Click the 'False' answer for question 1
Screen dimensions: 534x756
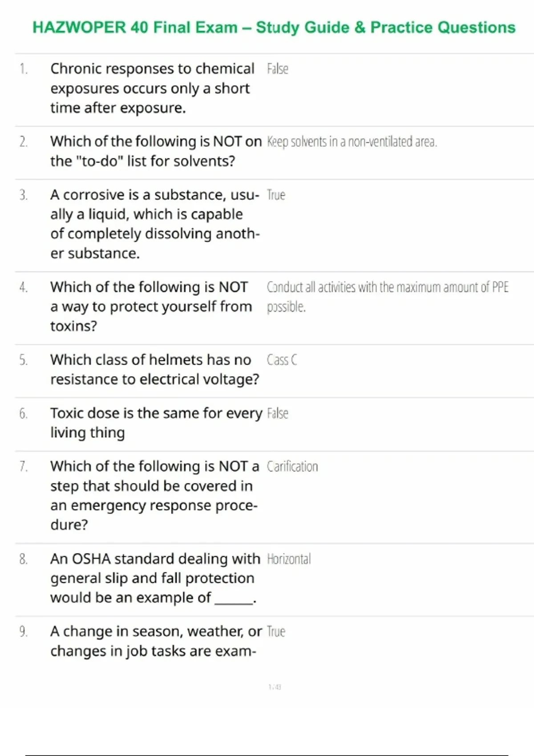277,69
